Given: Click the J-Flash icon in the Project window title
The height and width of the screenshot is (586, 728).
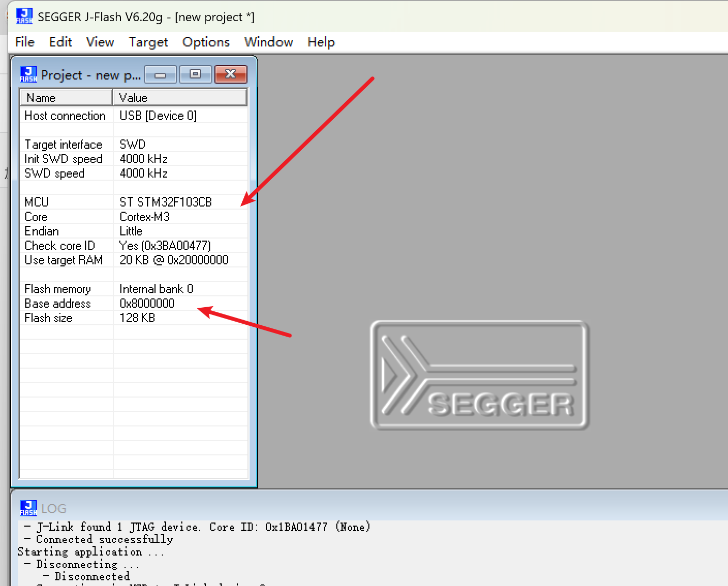Looking at the screenshot, I should coord(28,74).
